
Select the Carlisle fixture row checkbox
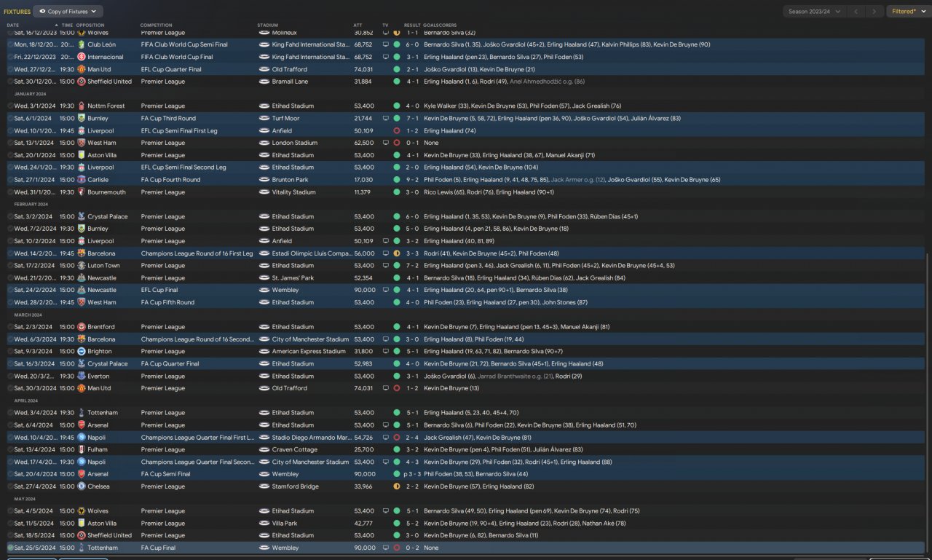point(10,180)
